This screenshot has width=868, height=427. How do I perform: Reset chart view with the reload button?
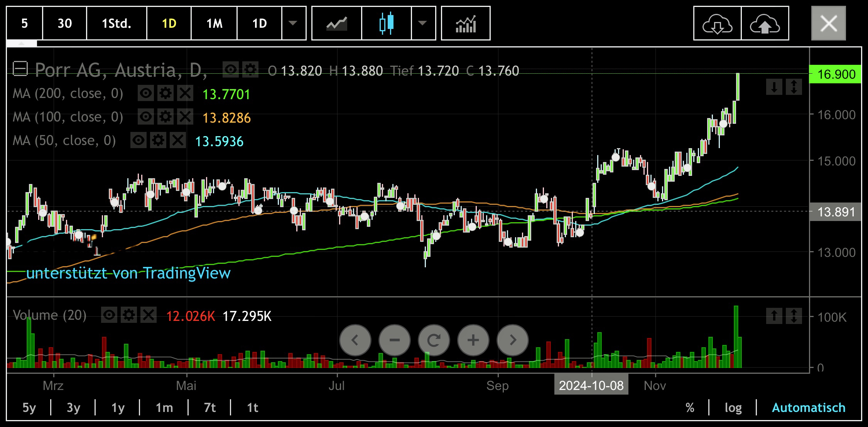[434, 340]
